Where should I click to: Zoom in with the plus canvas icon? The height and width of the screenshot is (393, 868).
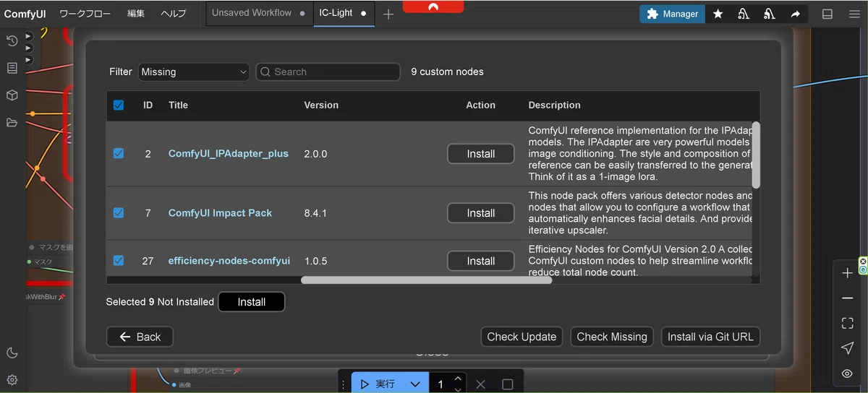847,273
